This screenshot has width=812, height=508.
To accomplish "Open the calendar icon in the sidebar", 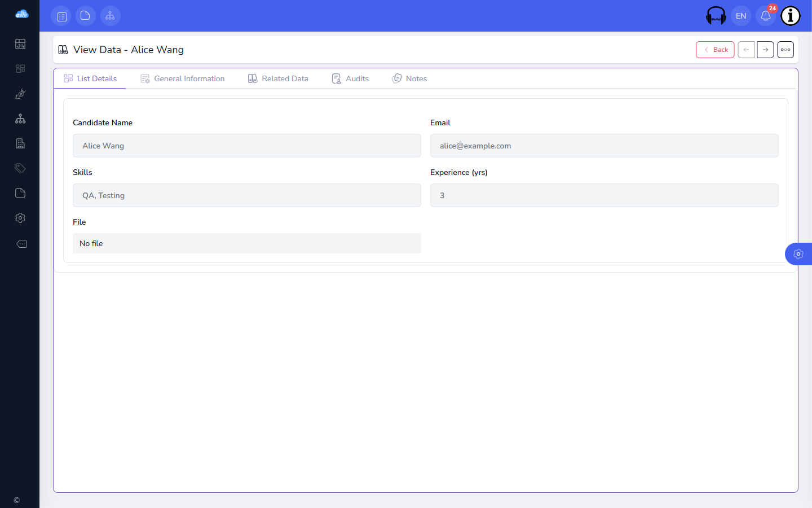I will [x=20, y=44].
